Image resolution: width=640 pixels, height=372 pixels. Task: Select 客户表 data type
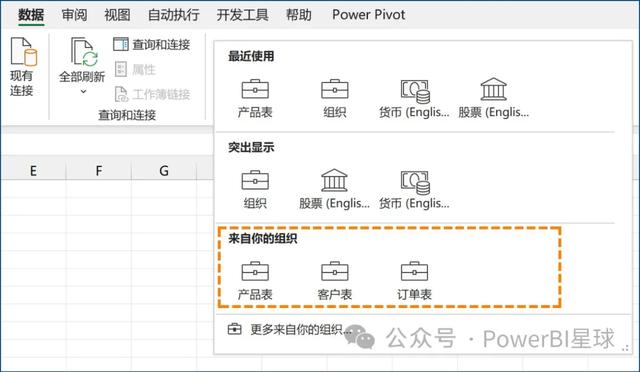pyautogui.click(x=335, y=281)
